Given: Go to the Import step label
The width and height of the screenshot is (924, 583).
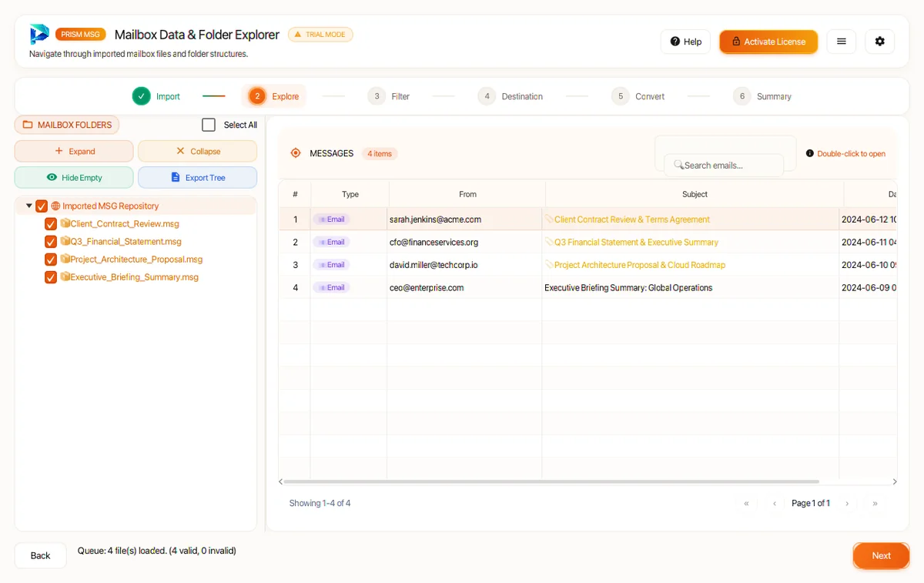Looking at the screenshot, I should (168, 96).
